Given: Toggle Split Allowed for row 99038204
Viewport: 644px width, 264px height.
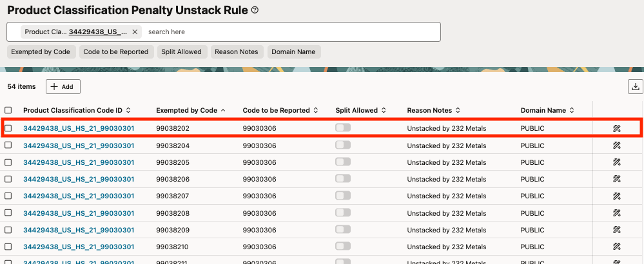Looking at the screenshot, I should point(343,145).
